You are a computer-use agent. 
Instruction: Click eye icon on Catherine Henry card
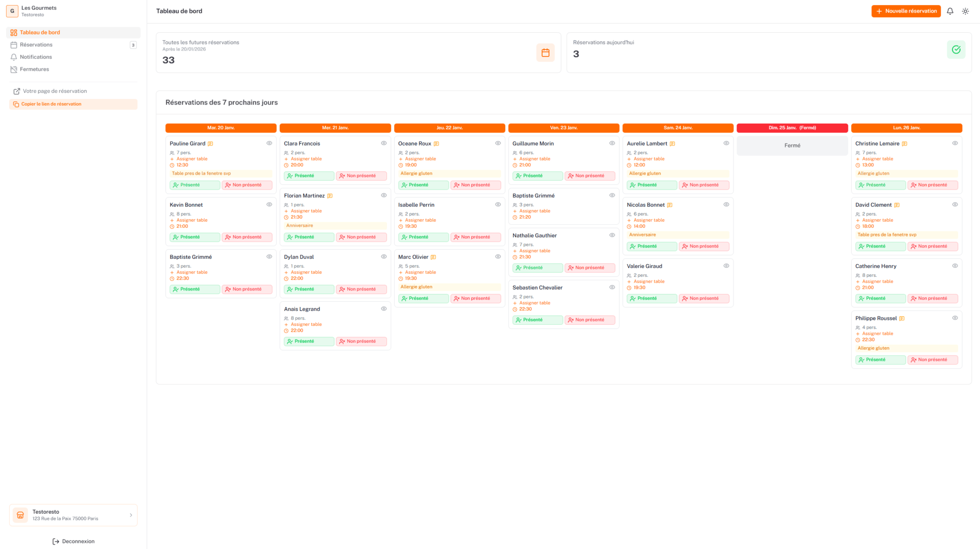pyautogui.click(x=954, y=266)
